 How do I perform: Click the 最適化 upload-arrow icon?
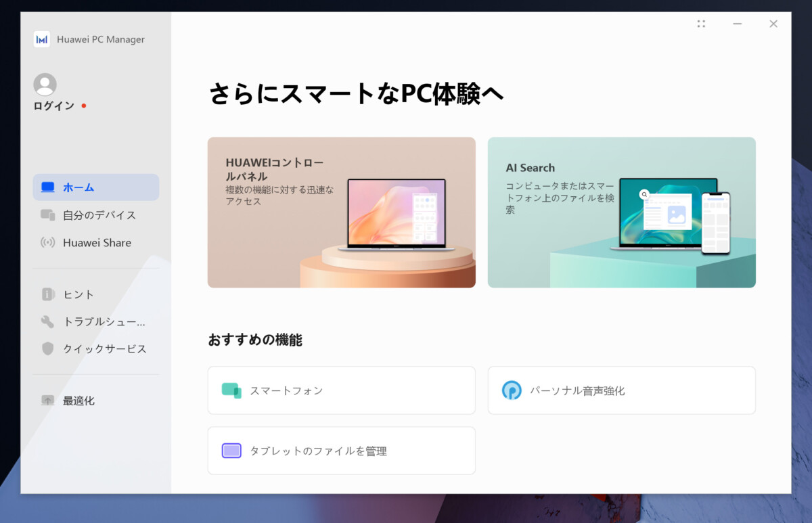coord(47,401)
